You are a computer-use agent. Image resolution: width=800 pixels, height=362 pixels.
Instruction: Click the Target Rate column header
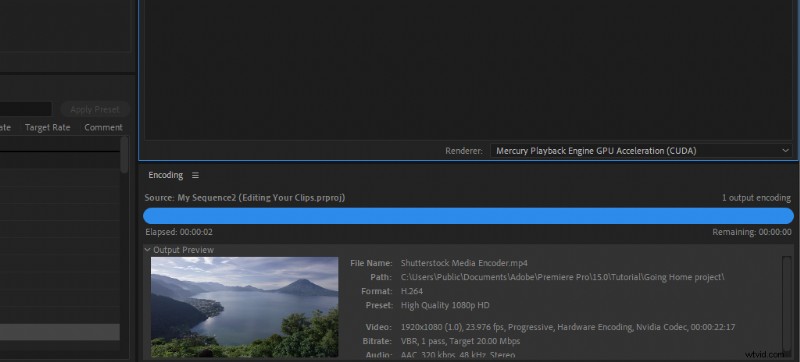[x=47, y=127]
